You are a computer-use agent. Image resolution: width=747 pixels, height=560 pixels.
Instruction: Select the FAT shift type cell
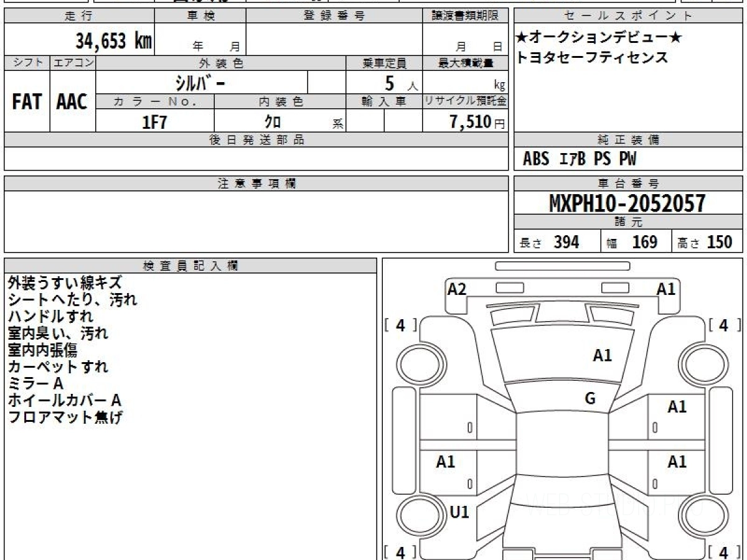point(27,101)
